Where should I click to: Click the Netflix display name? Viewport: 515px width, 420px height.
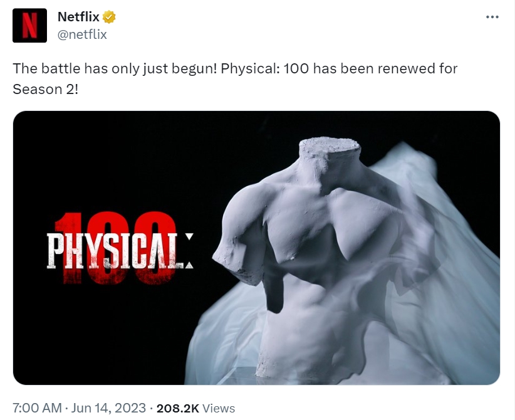pyautogui.click(x=78, y=17)
